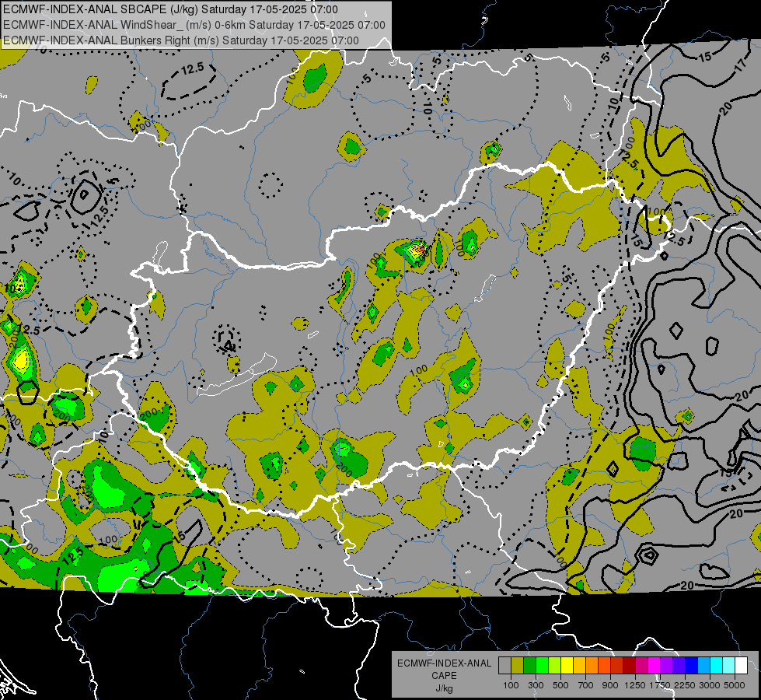Click the legend tick label 1750
761x700 pixels.
coord(660,685)
